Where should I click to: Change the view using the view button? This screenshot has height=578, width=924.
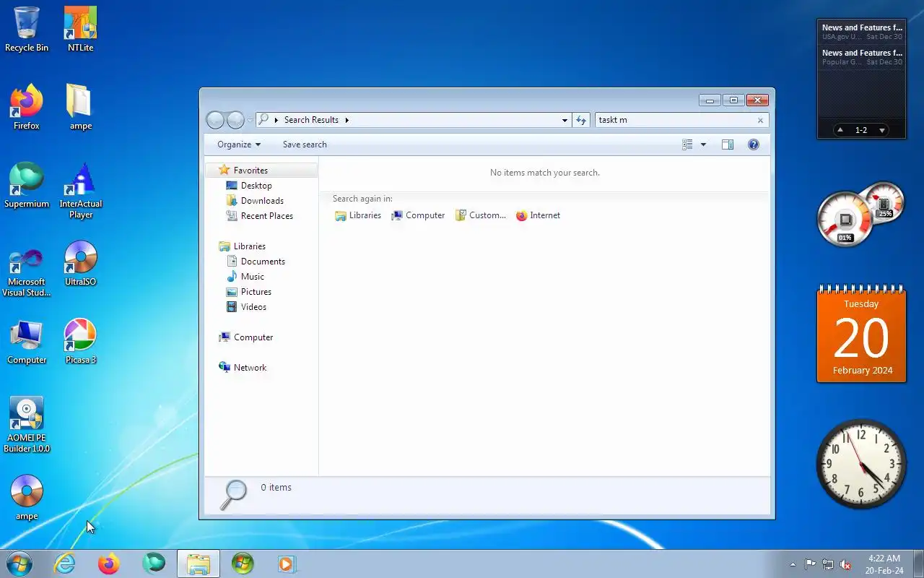687,144
